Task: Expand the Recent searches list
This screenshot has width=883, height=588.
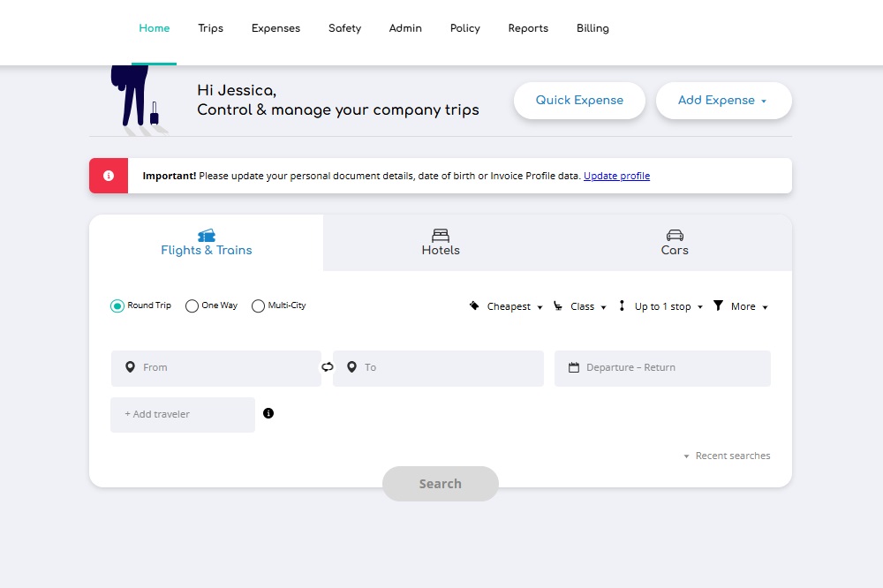Action: point(727,456)
